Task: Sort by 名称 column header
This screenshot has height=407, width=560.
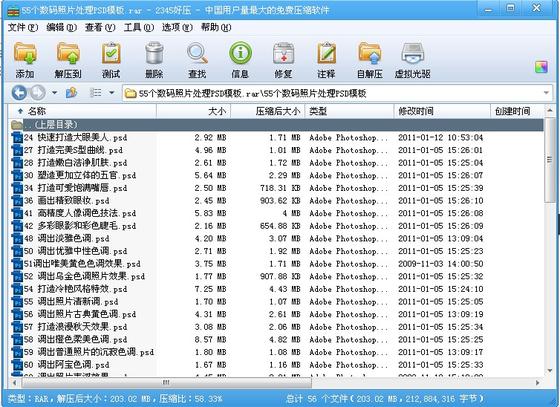Action: (82, 111)
